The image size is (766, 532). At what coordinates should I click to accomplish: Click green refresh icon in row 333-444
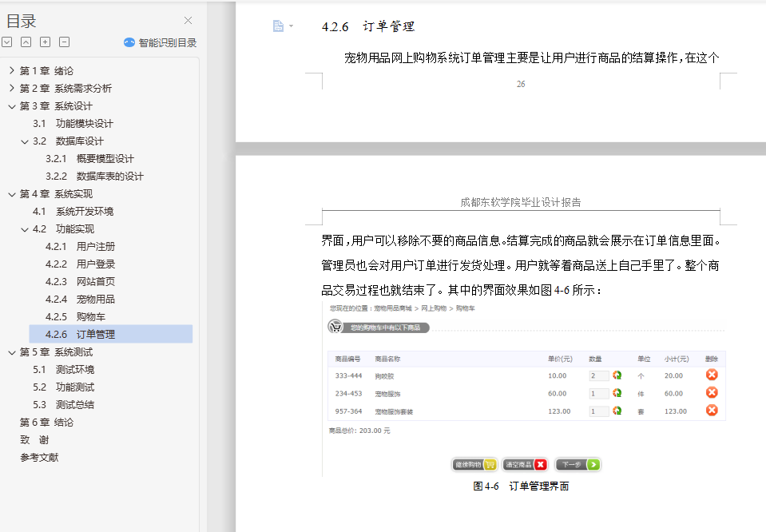tap(617, 375)
